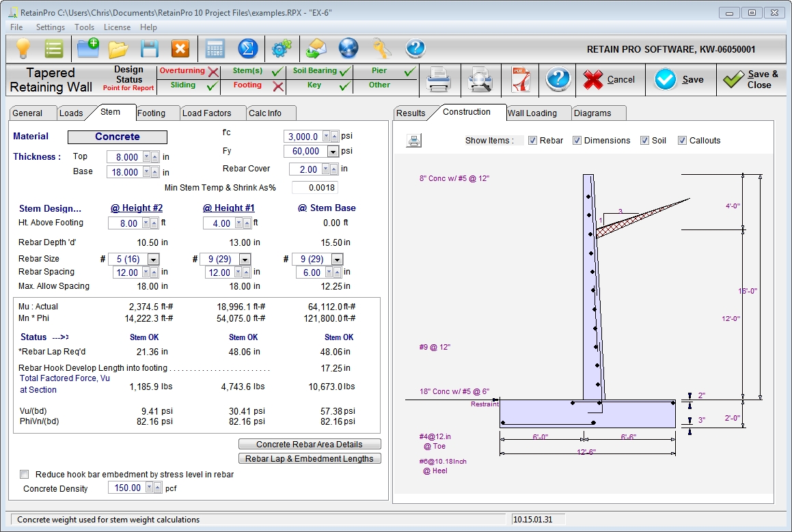Viewport: 792px width, 532px height.
Task: Open the Settings menu
Action: 51,27
